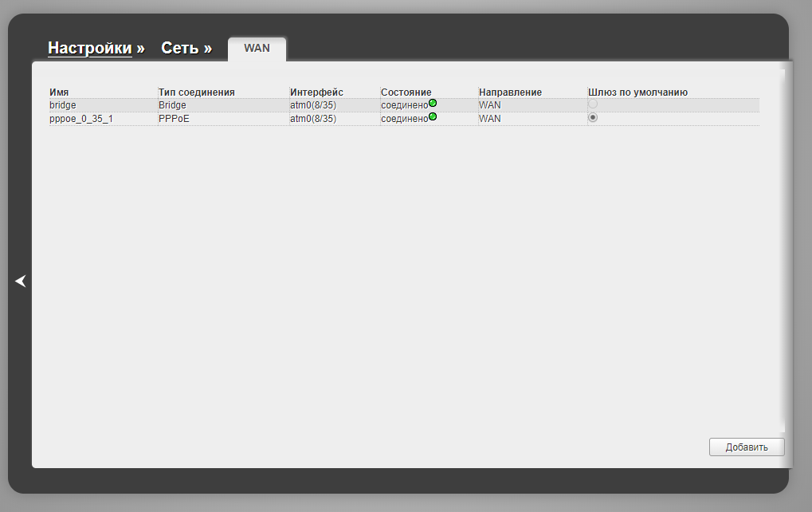Open the Сеть breadcrumb section

pyautogui.click(x=180, y=48)
